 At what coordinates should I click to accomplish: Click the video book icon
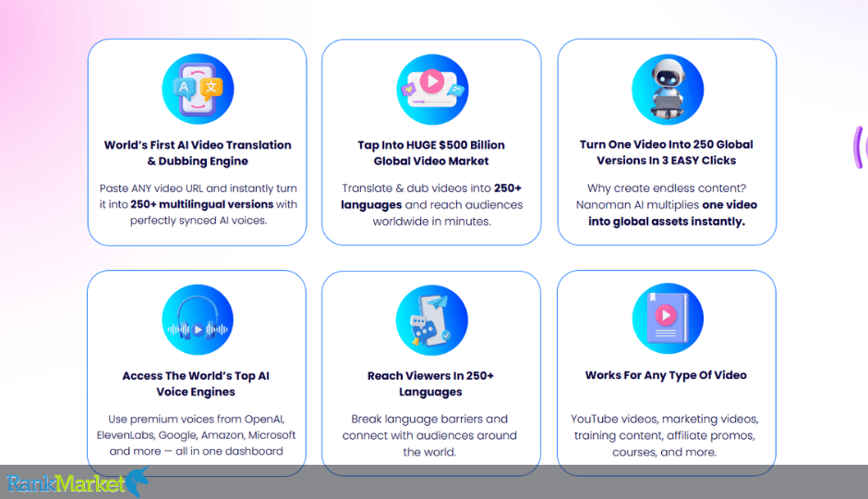coord(668,319)
